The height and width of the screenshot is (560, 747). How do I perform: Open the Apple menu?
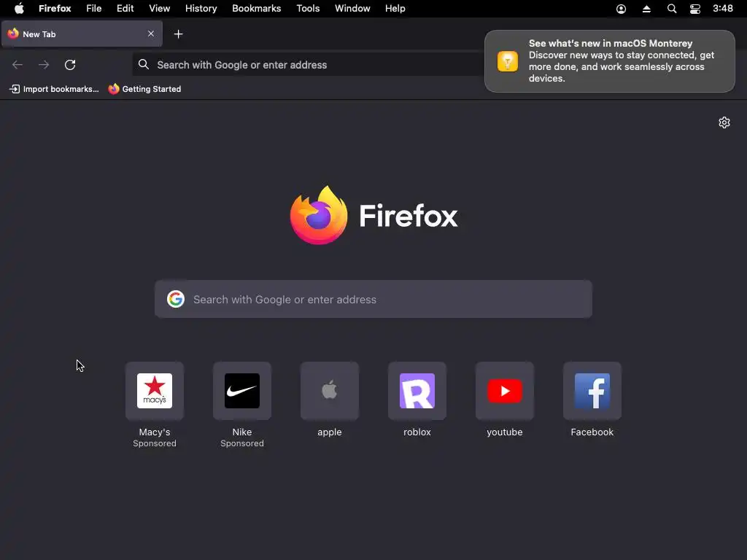coord(19,8)
